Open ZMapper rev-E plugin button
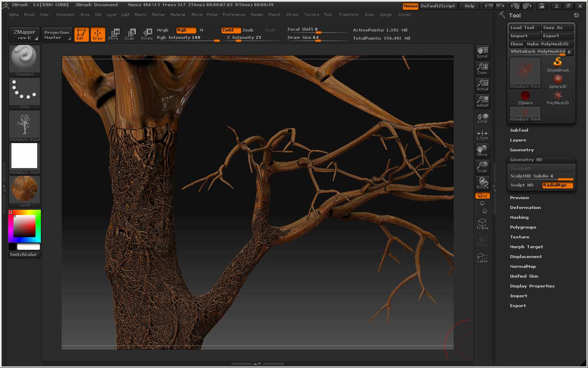 24,35
